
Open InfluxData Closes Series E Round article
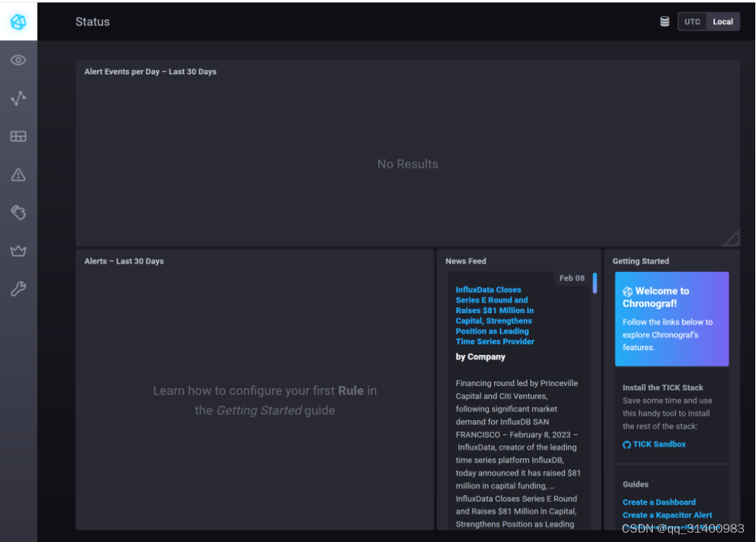point(495,315)
